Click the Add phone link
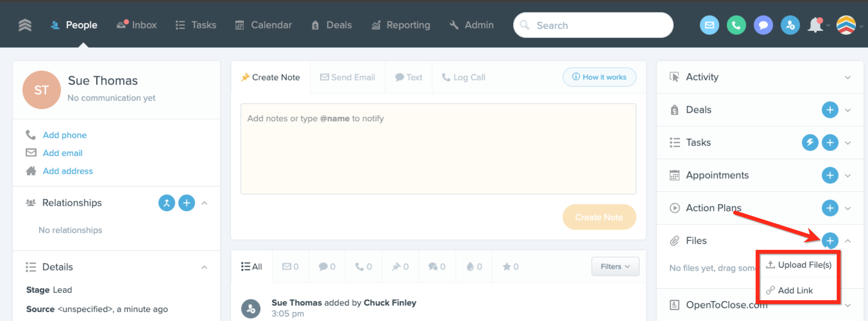 (x=65, y=135)
